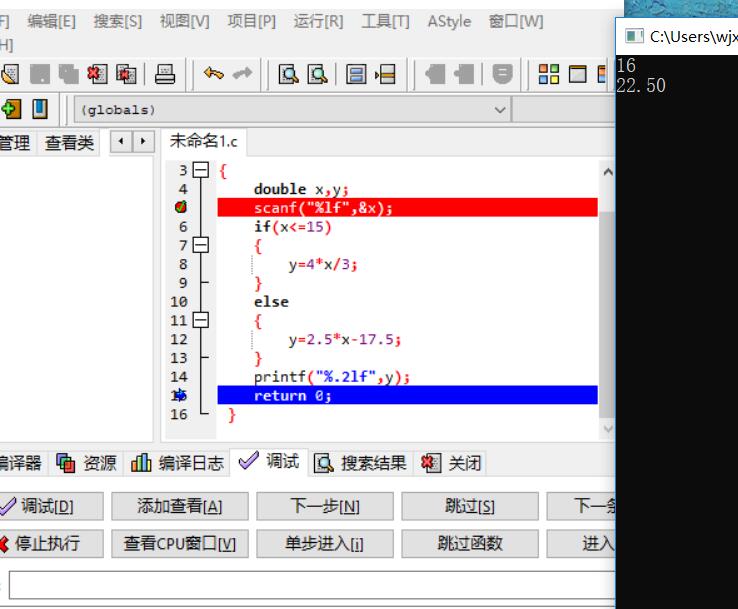Open the 项目[P] menu

tap(252, 21)
